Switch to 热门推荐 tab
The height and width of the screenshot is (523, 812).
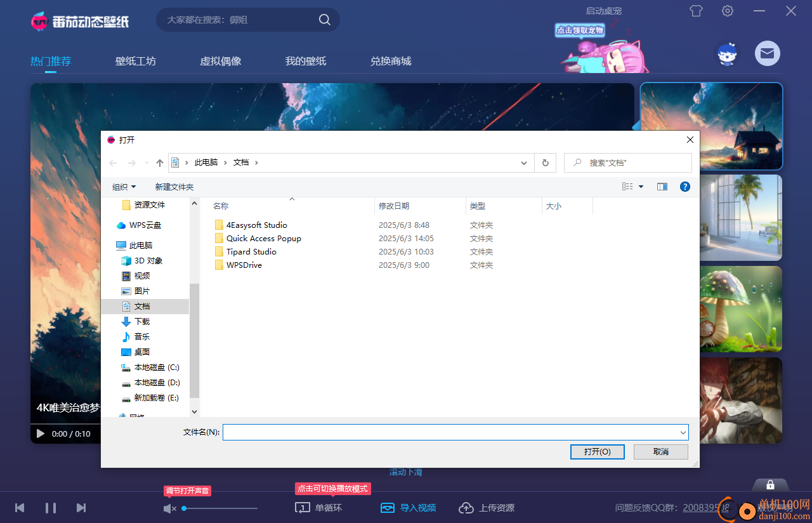coord(51,61)
